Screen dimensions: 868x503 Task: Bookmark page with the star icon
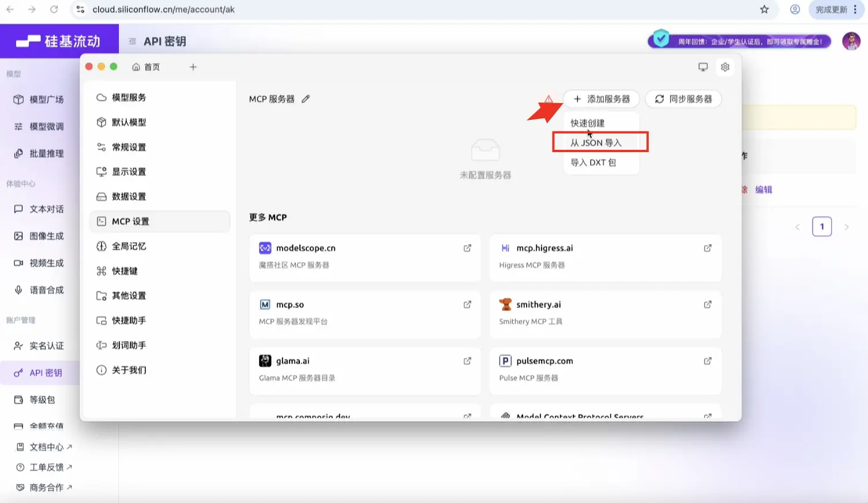(x=764, y=9)
